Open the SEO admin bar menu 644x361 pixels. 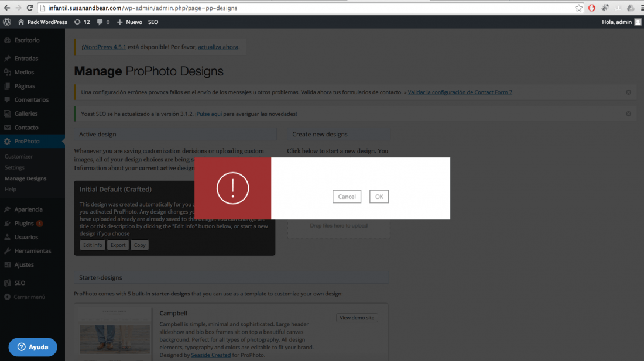pos(153,22)
